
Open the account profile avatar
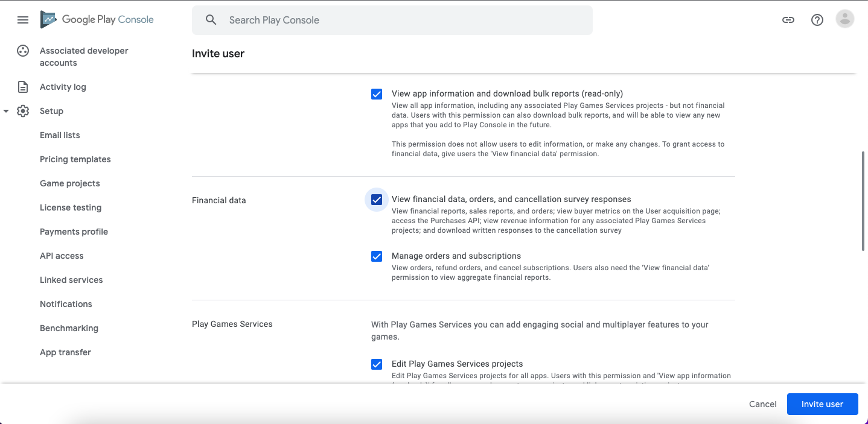tap(845, 19)
